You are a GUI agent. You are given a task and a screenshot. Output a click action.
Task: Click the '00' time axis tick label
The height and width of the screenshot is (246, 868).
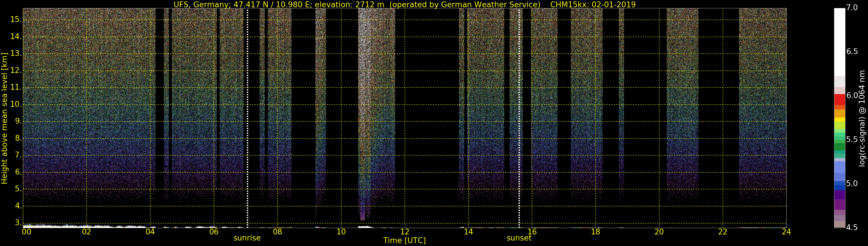pos(27,232)
